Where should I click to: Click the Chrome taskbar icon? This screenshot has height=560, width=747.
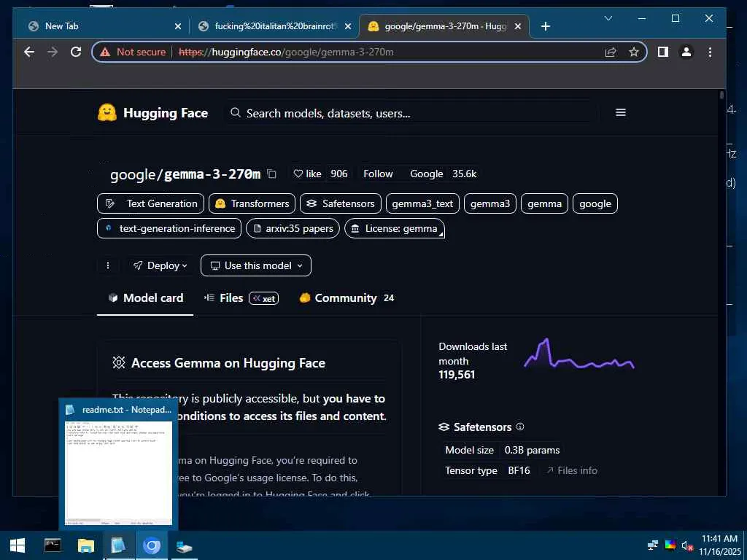(x=152, y=545)
